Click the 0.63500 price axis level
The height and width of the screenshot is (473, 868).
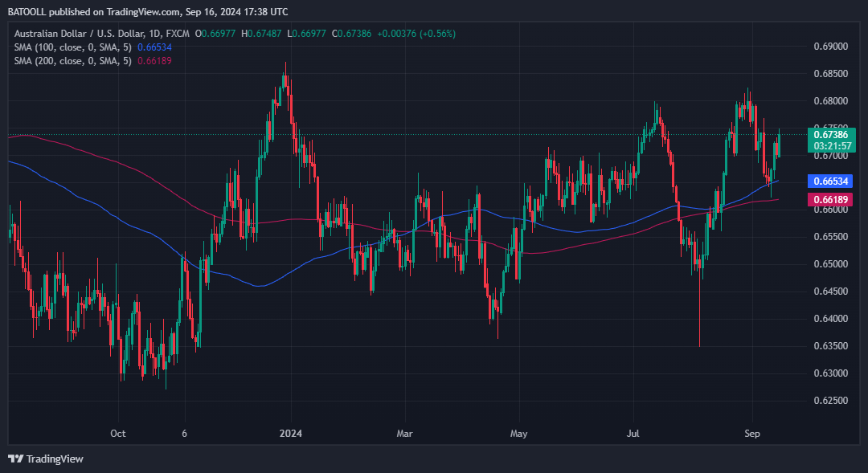pos(830,346)
